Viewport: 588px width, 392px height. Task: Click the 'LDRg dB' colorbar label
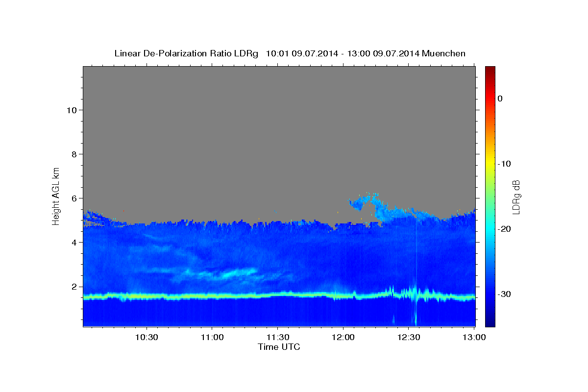tap(516, 196)
